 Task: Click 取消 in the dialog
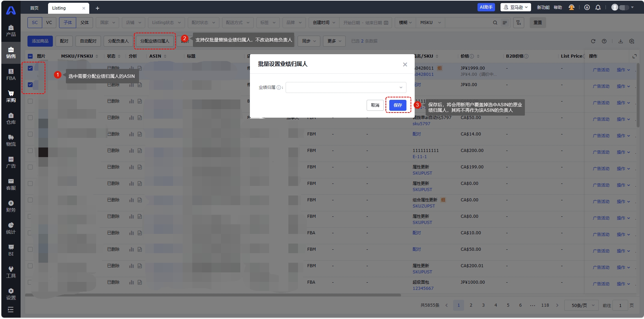(375, 105)
